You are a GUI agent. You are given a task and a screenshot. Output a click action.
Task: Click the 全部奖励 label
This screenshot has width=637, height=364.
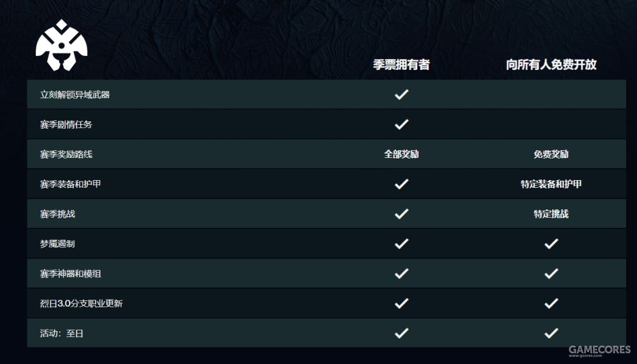tap(401, 154)
